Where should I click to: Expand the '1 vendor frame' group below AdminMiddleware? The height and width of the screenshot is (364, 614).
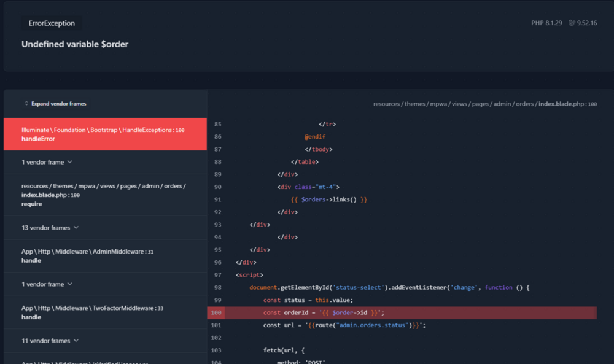click(47, 284)
